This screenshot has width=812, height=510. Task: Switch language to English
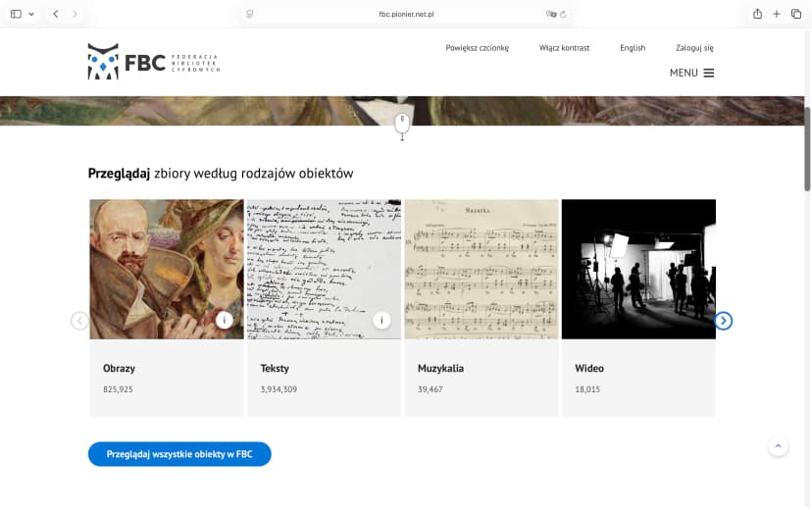633,48
